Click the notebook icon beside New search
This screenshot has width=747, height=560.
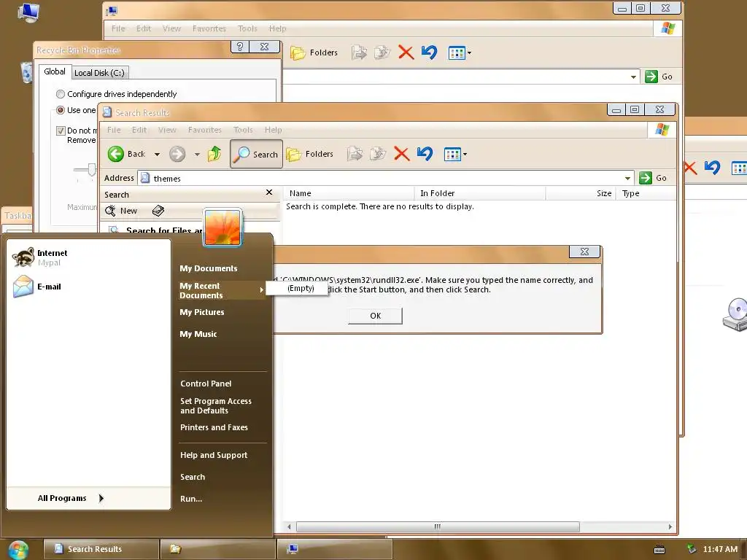[x=158, y=211]
